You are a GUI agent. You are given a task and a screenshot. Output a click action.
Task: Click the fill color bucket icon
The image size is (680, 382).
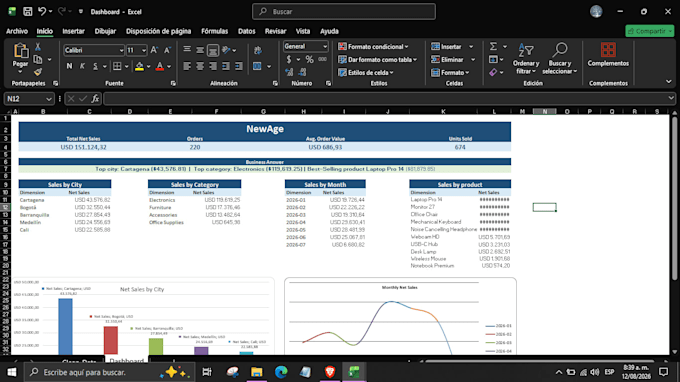139,66
